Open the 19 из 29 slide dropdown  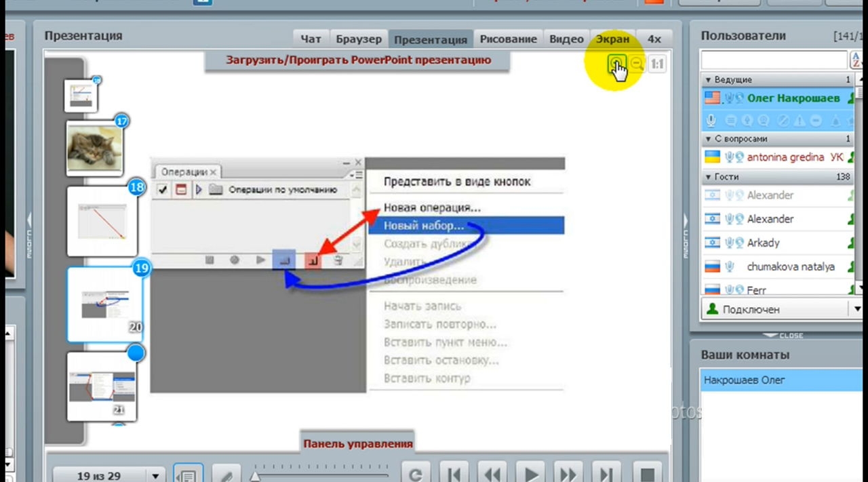tap(157, 476)
